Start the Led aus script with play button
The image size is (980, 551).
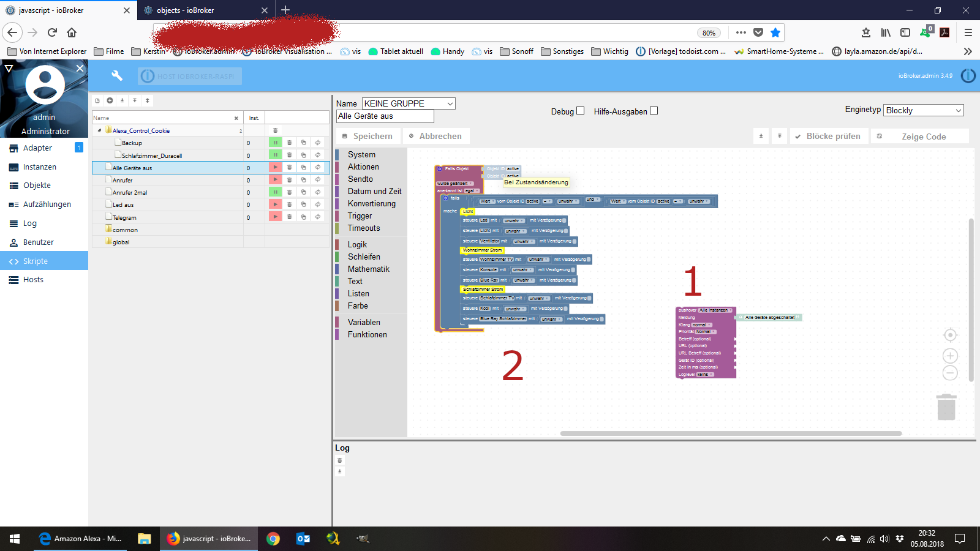[x=276, y=204]
